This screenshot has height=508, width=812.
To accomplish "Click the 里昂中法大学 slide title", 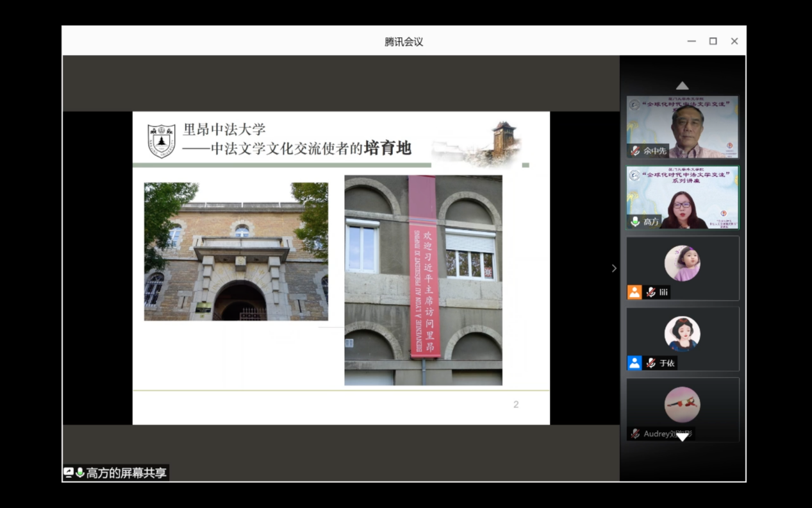I will click(224, 130).
